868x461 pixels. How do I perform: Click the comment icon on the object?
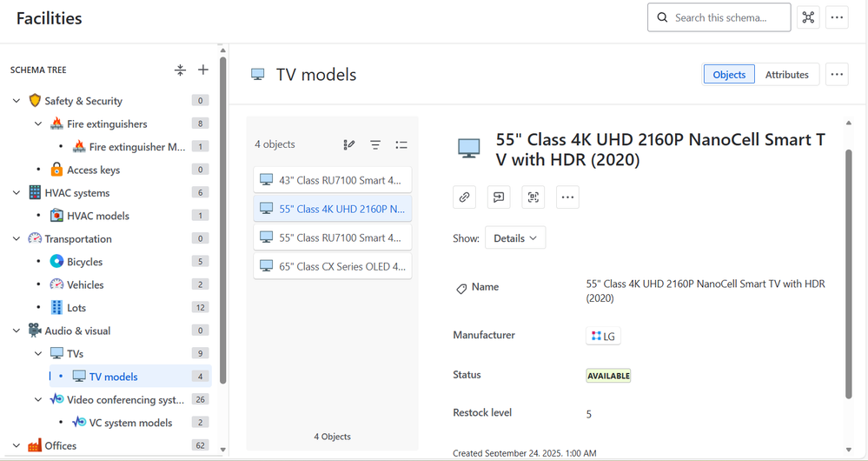click(499, 197)
